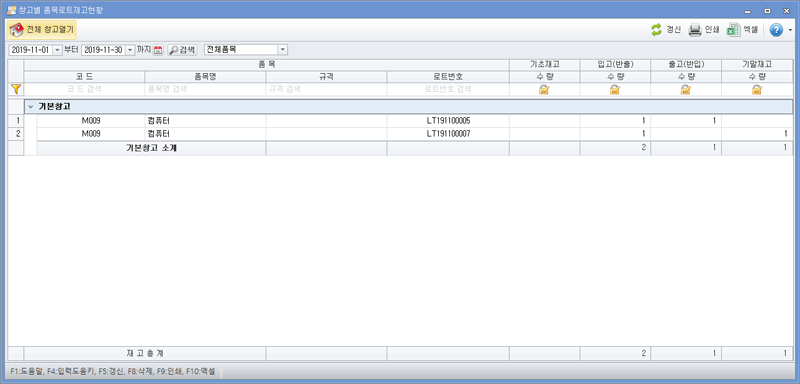
Task: Click the 기본창고 소계 subtotal row label
Action: 152,148
